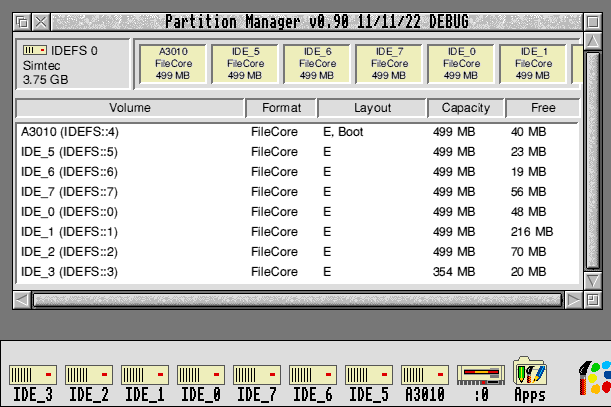This screenshot has height=407, width=611.
Task: Select the IDE_3 (IDEFS::3) volume row
Action: [298, 272]
